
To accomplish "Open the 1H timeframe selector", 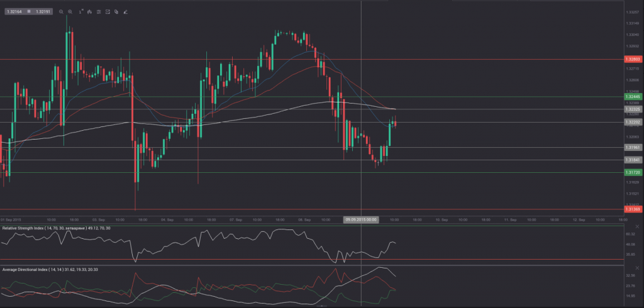I will (x=81, y=11).
